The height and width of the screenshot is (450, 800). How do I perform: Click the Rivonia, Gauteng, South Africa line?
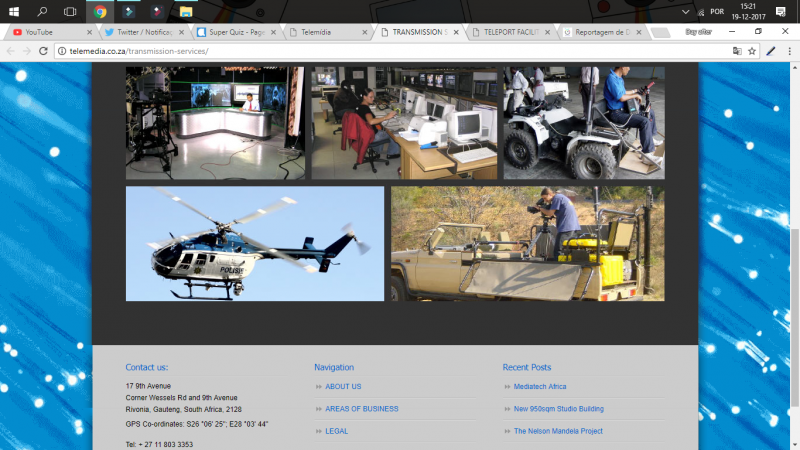(184, 409)
